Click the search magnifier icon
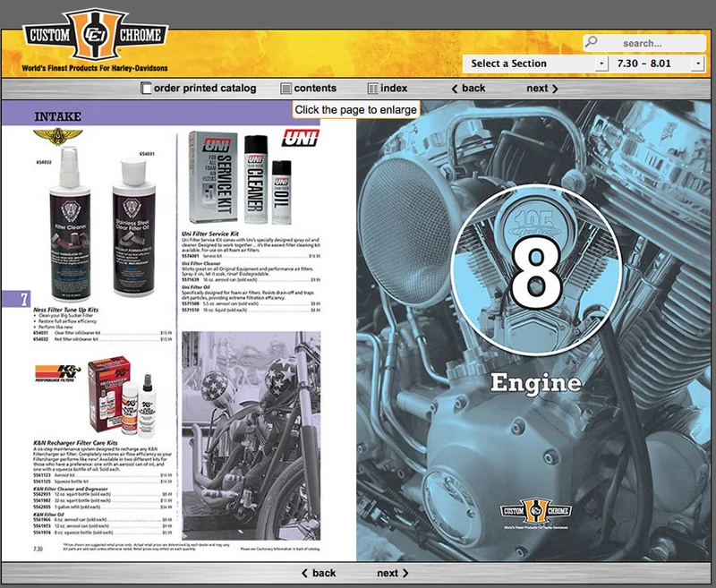Viewport: 716px width, 588px height. click(592, 42)
